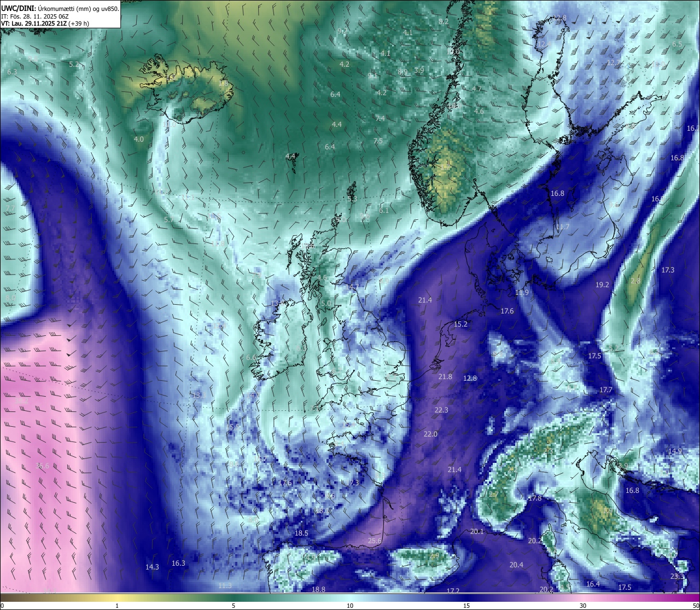This screenshot has width=700, height=610.
Task: Click the map value '25.6'
Action: pos(375,541)
